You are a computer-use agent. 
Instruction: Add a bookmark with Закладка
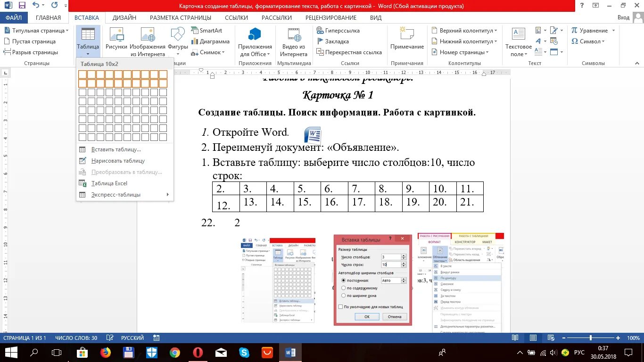[x=332, y=41]
